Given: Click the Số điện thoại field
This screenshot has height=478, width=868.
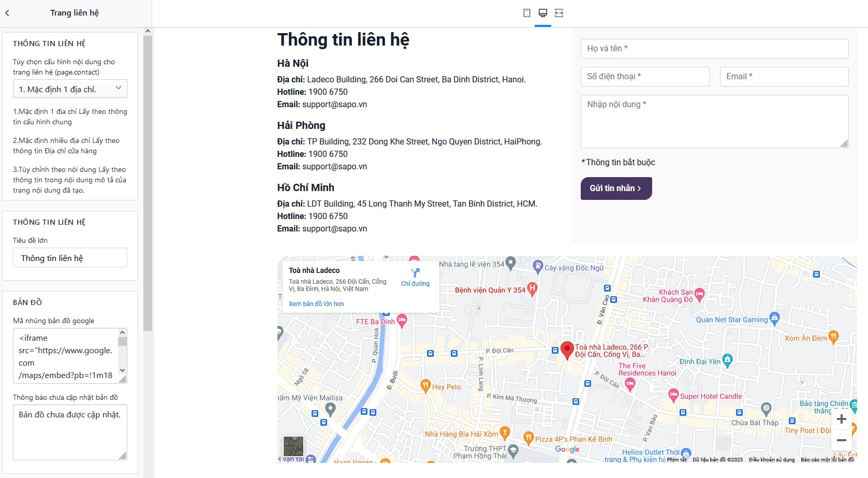Looking at the screenshot, I should (645, 77).
